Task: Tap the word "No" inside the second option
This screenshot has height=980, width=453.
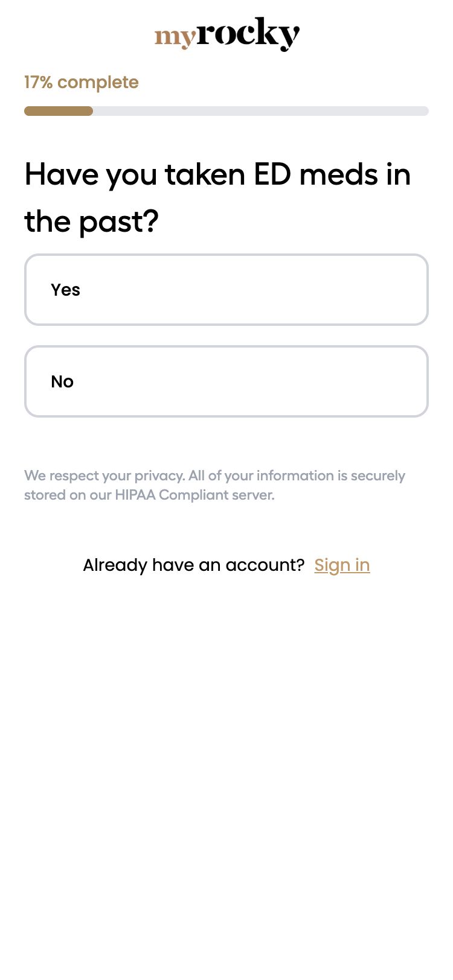Action: click(62, 381)
